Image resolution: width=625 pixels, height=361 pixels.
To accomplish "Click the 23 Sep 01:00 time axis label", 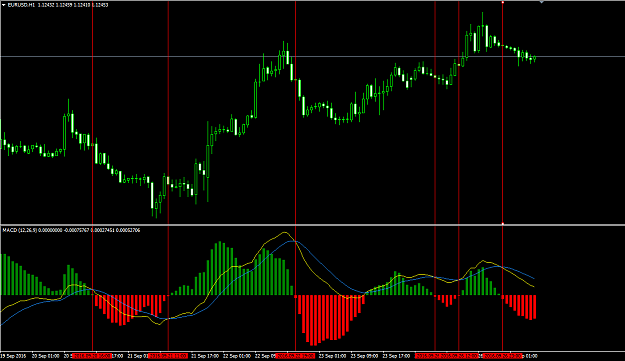I will pos(332,356).
